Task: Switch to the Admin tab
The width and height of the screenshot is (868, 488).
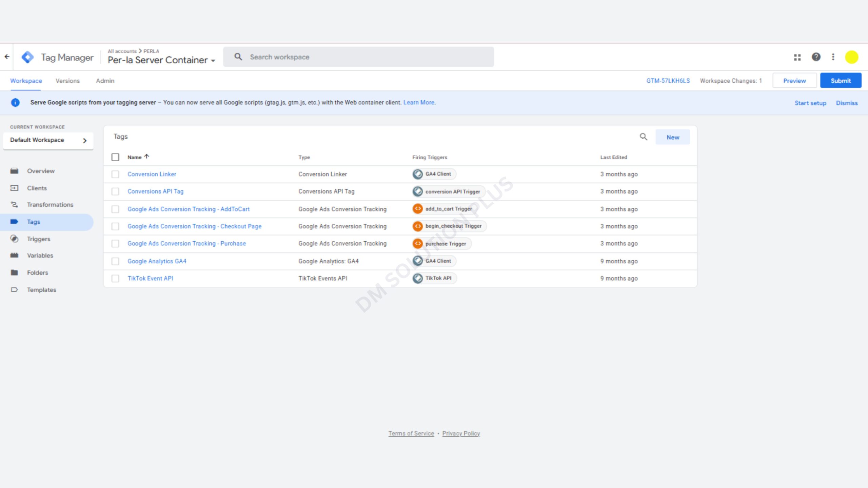Action: click(x=105, y=81)
